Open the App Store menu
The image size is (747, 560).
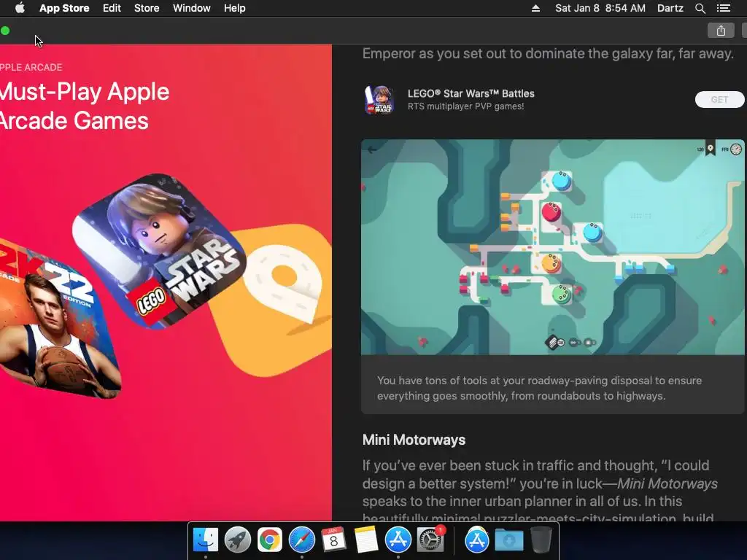point(64,8)
